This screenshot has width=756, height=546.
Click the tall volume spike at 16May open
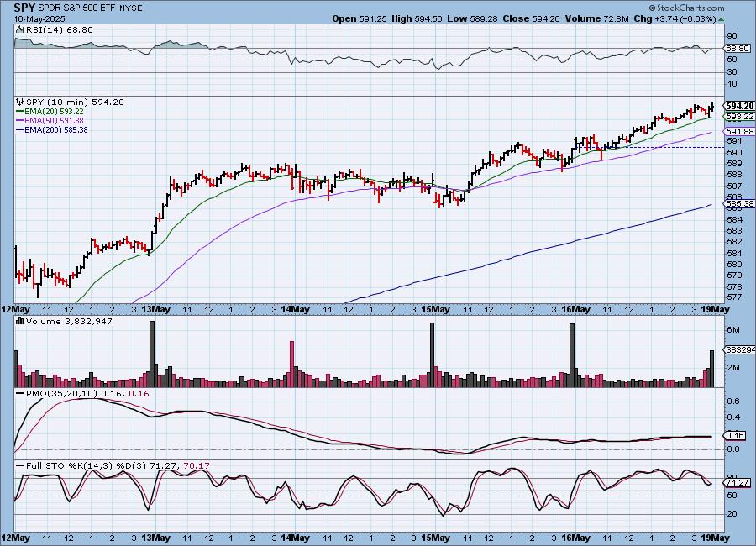[572, 355]
